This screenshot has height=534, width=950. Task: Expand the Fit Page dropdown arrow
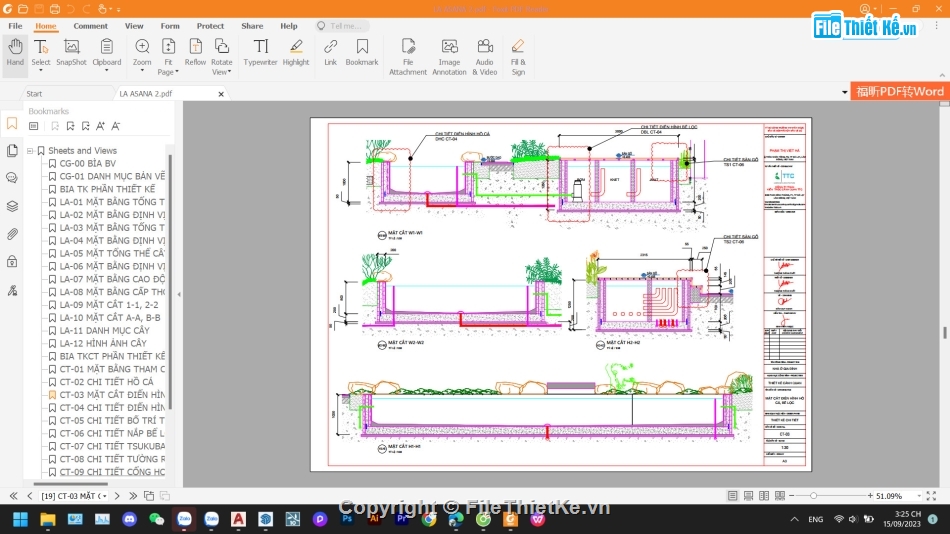point(177,72)
